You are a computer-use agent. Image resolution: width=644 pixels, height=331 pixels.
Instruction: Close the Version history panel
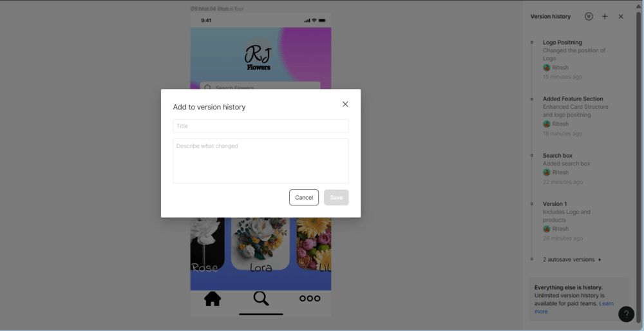(621, 17)
